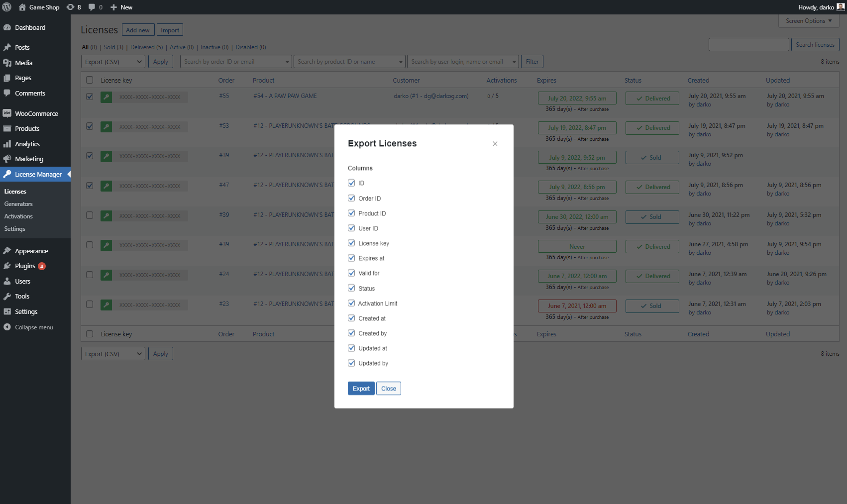Click the Filter button
The width and height of the screenshot is (847, 504).
[532, 62]
